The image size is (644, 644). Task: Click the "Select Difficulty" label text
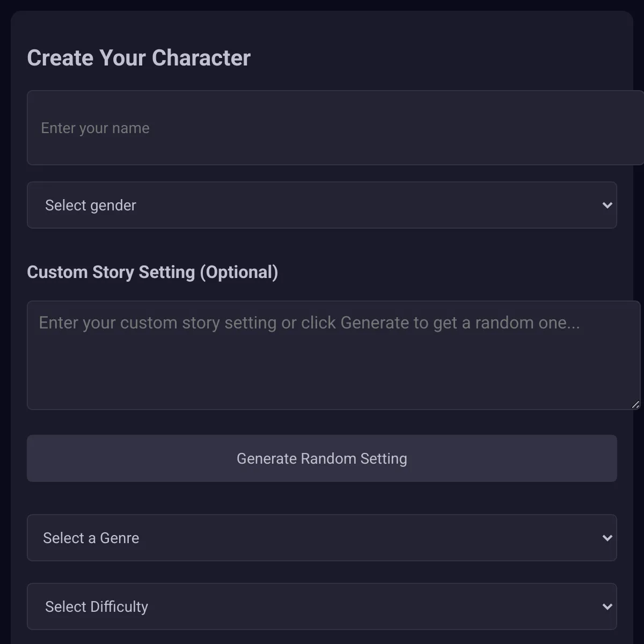coord(97,606)
